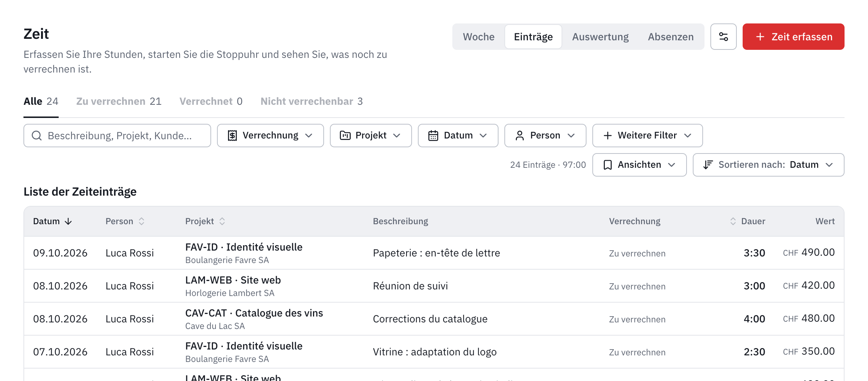Click the 24 Einträge · 97:00 summary

point(548,165)
